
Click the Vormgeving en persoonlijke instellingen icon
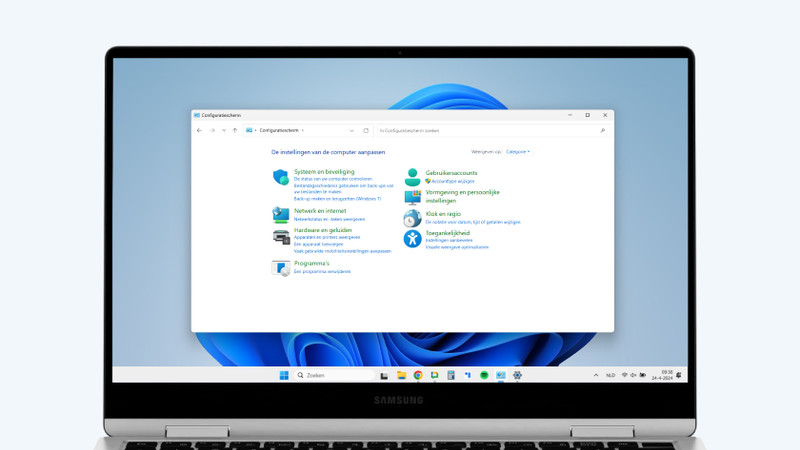coord(412,196)
